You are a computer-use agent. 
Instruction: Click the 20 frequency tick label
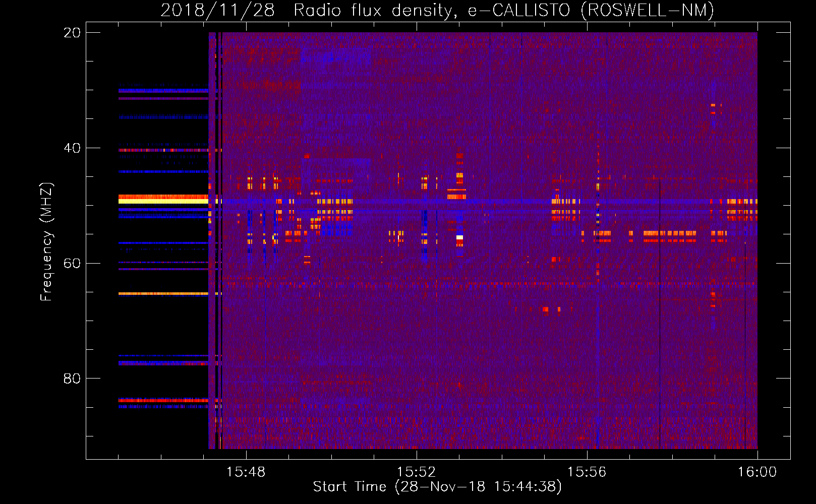(72, 33)
